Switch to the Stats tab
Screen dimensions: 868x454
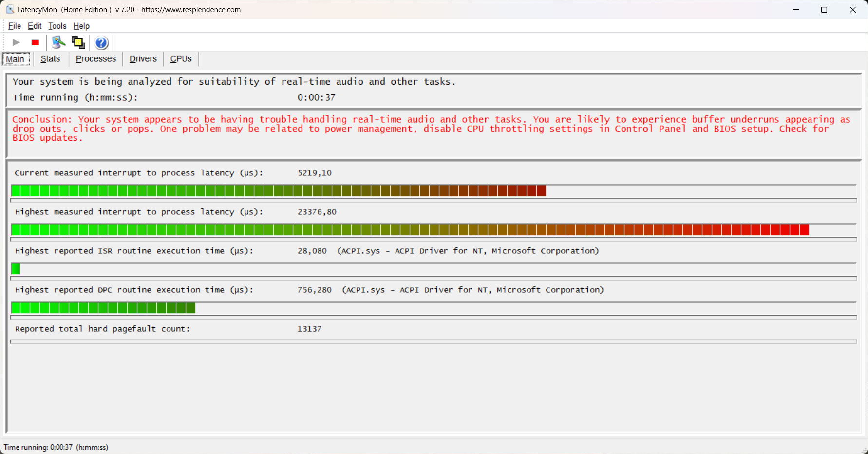pyautogui.click(x=51, y=59)
